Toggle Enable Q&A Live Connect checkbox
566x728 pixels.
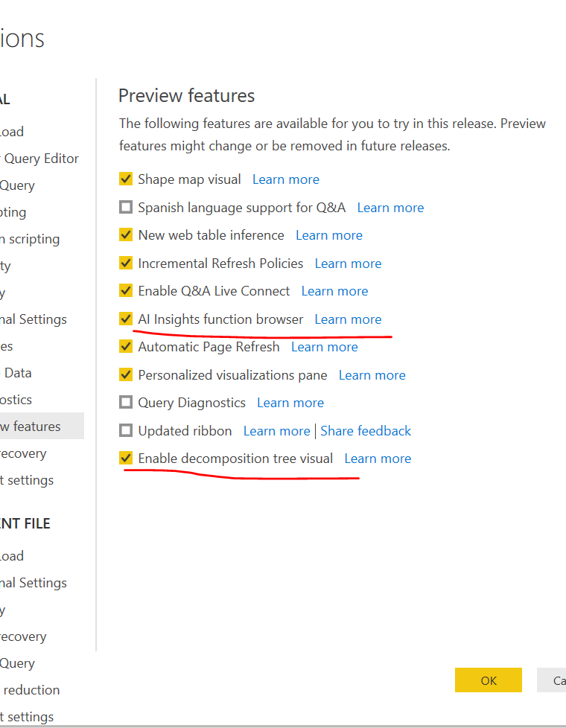click(126, 291)
